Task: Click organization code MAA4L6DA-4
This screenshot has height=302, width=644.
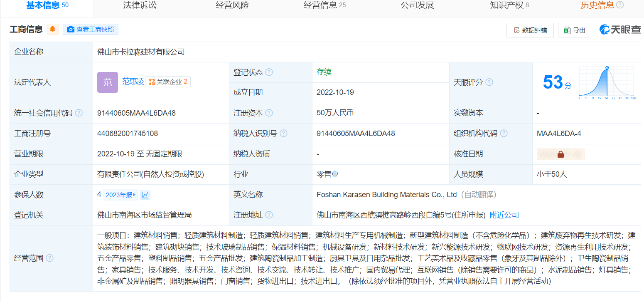Action: pyautogui.click(x=559, y=134)
